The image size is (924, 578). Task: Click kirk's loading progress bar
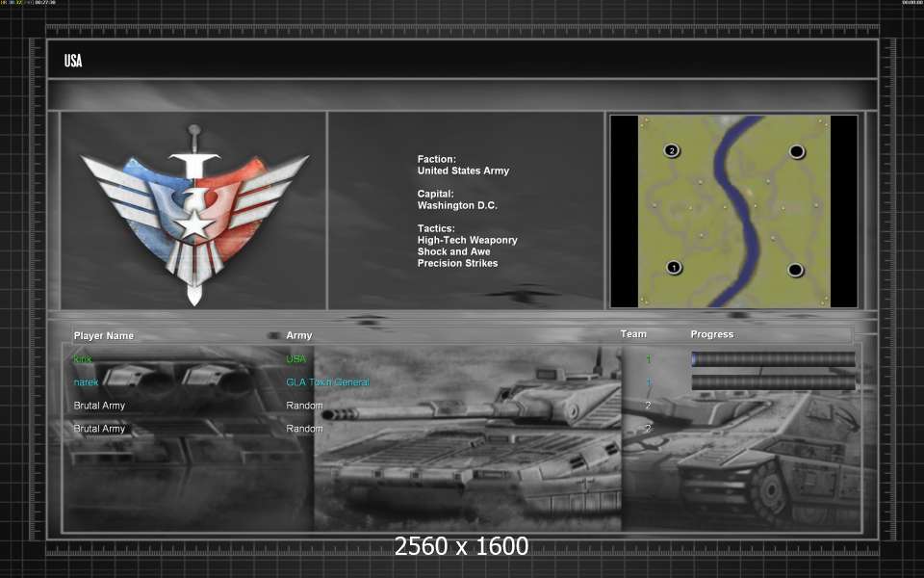tap(773, 359)
